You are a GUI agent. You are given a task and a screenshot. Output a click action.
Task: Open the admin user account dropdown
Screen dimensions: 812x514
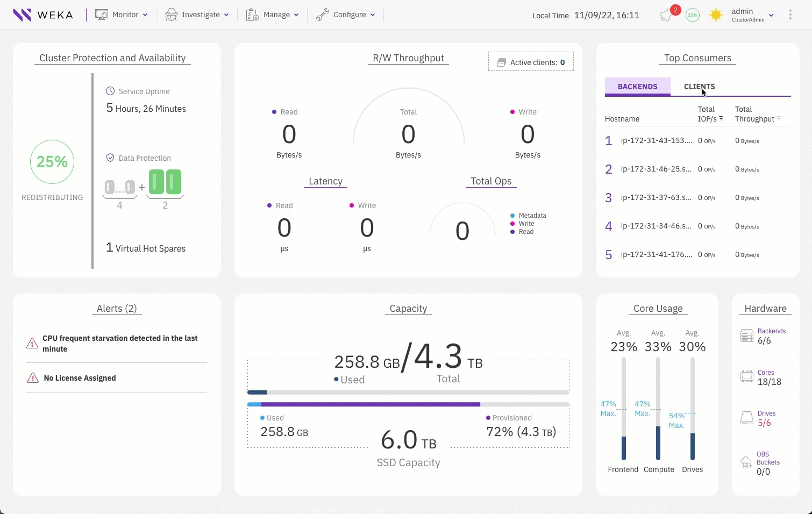pos(752,15)
